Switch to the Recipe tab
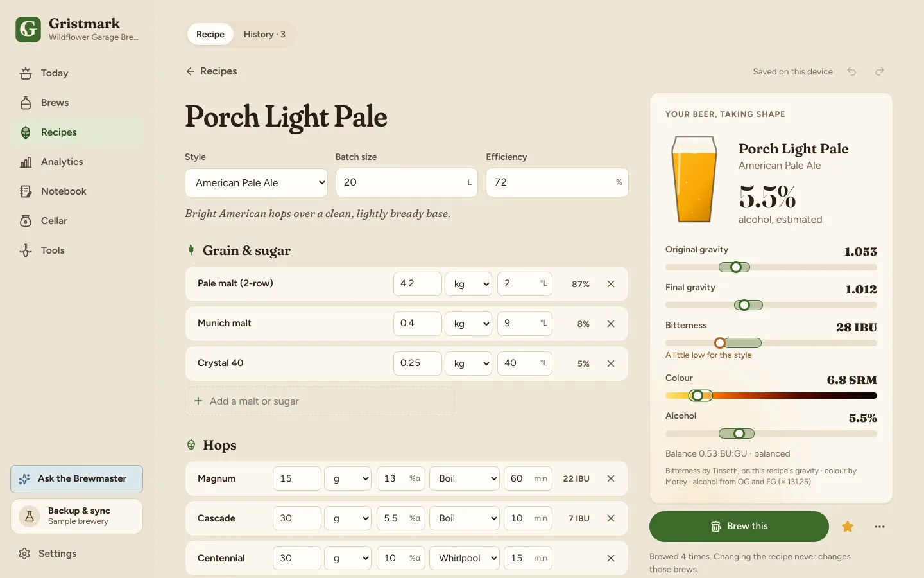Viewport: 924px width, 578px height. coord(210,34)
